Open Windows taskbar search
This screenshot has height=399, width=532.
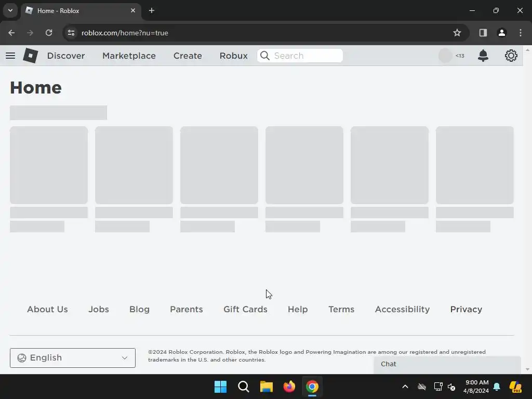click(243, 387)
